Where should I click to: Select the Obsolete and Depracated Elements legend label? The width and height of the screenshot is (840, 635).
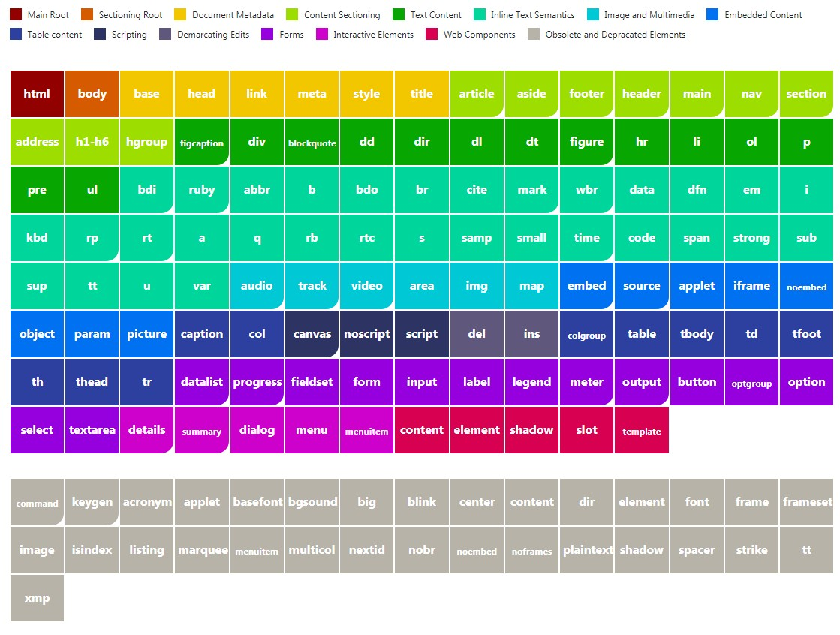[x=615, y=35]
